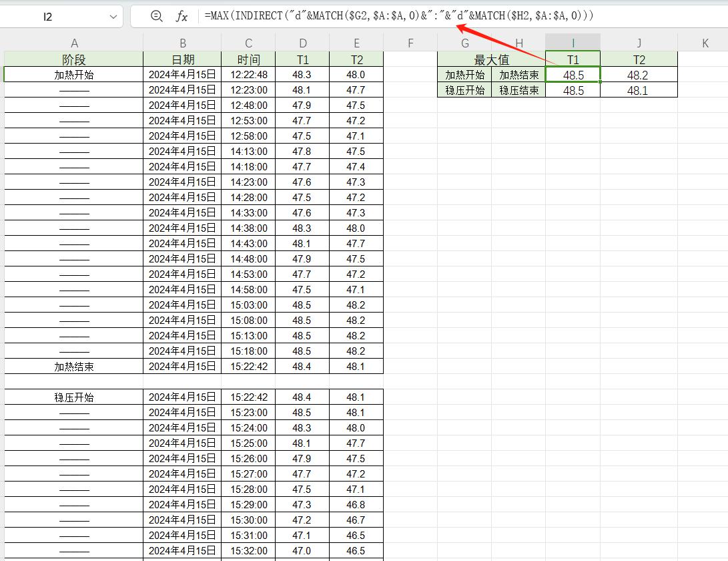Select T1 value 48.4 in 稳压开始 row
This screenshot has width=728, height=561.
[302, 397]
